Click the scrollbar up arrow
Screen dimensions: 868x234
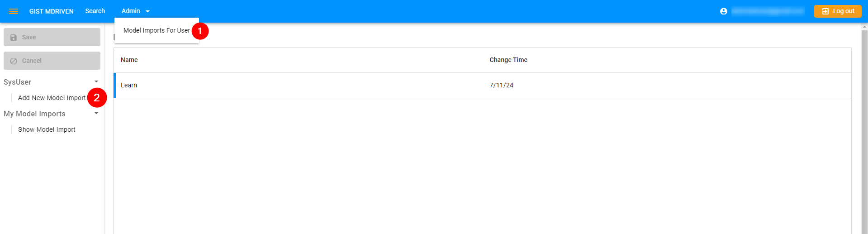pos(864,27)
